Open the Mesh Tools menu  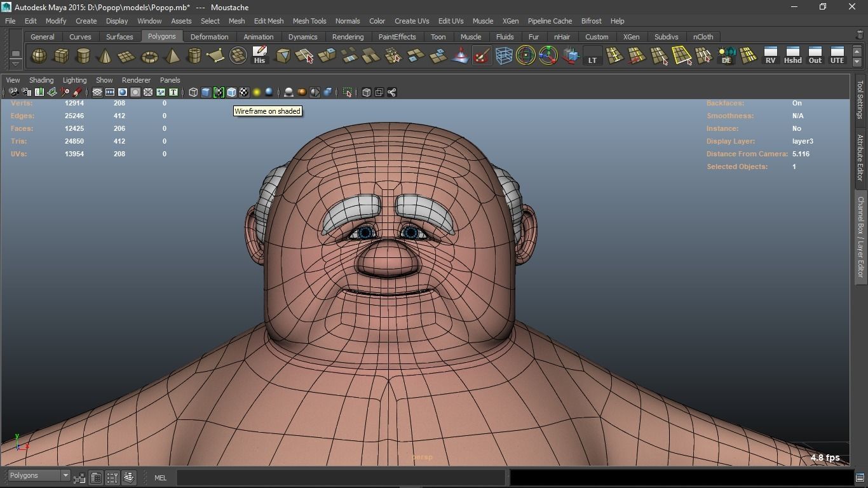[x=309, y=21]
